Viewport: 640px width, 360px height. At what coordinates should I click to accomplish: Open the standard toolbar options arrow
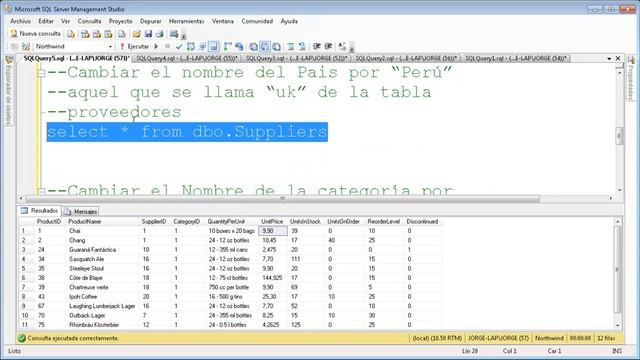point(184,36)
